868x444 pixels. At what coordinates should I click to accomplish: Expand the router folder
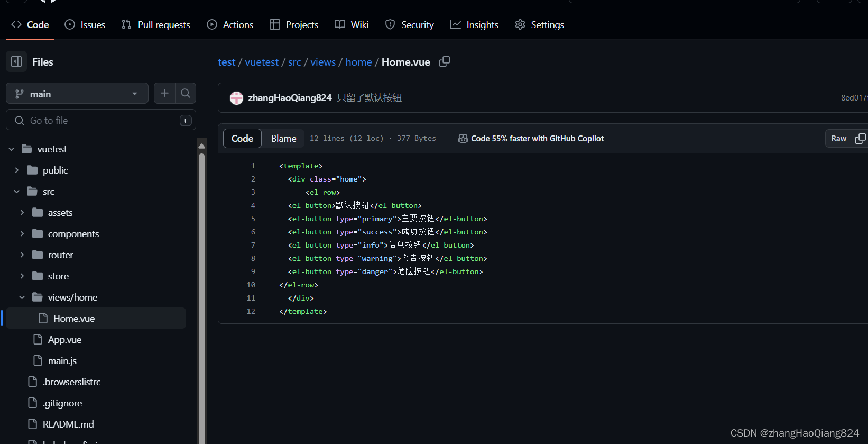pyautogui.click(x=22, y=255)
